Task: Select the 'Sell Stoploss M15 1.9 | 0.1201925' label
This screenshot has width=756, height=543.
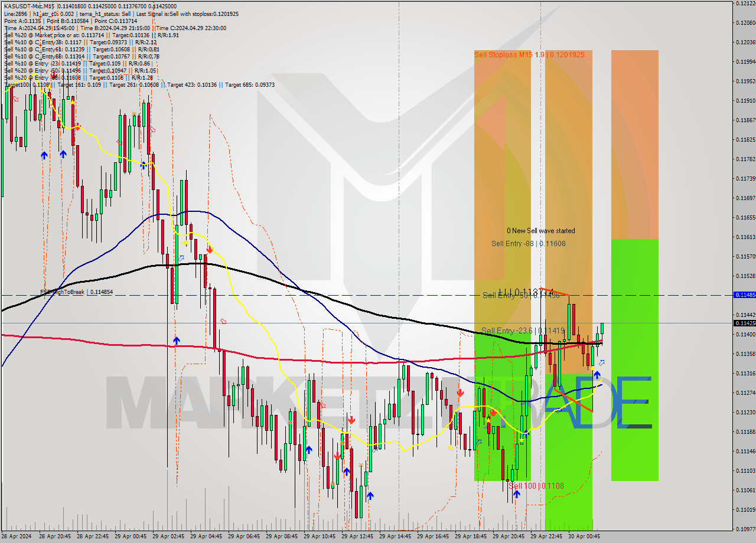Action: [x=529, y=54]
